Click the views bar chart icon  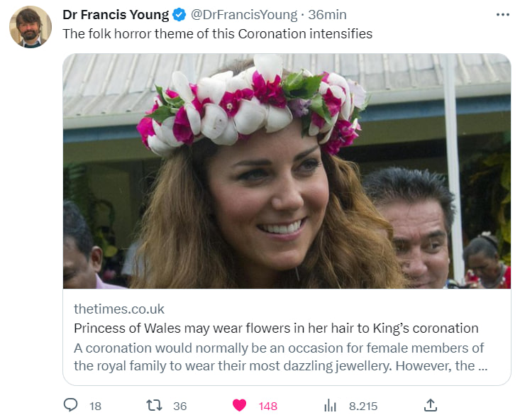click(x=330, y=405)
